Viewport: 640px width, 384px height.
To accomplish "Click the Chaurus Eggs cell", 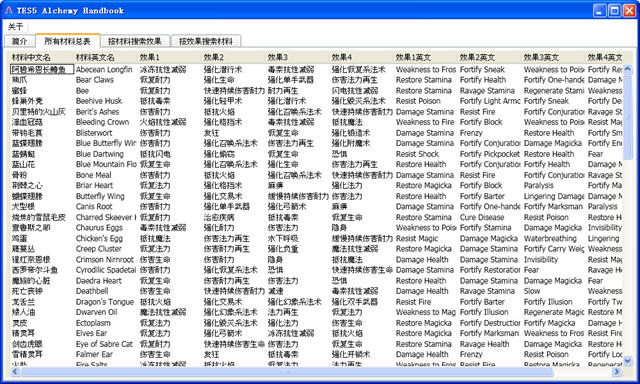I will pyautogui.click(x=99, y=228).
